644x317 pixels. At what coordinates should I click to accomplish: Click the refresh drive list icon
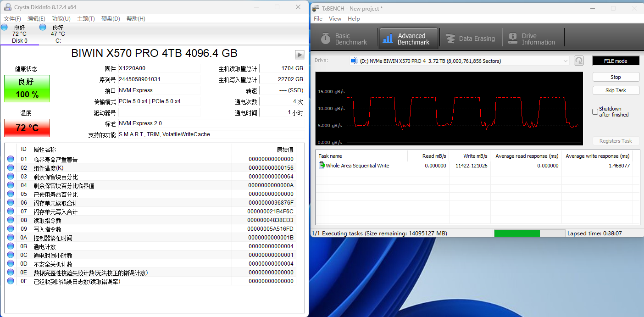(578, 61)
